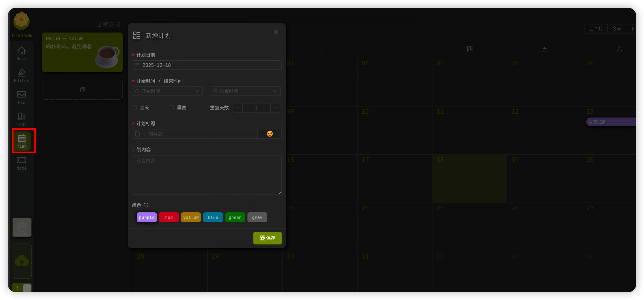Toggle the dark mode switch
This screenshot has height=300, width=644.
point(22,288)
